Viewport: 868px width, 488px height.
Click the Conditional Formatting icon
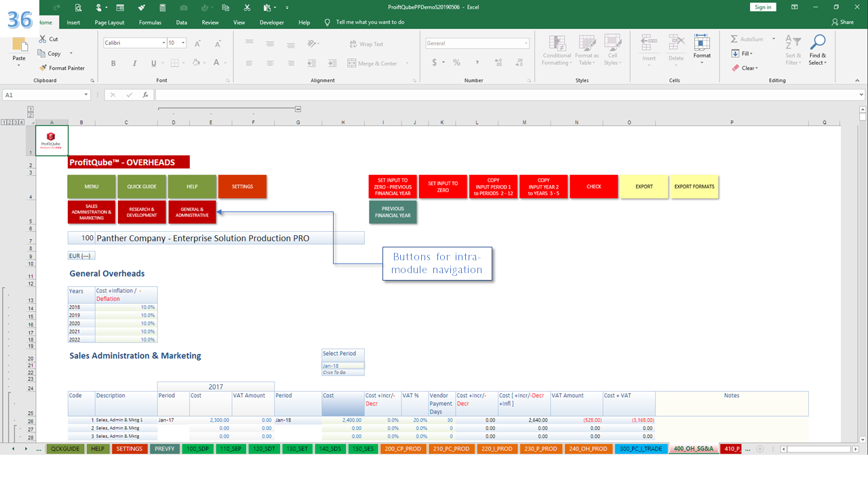pos(557,43)
